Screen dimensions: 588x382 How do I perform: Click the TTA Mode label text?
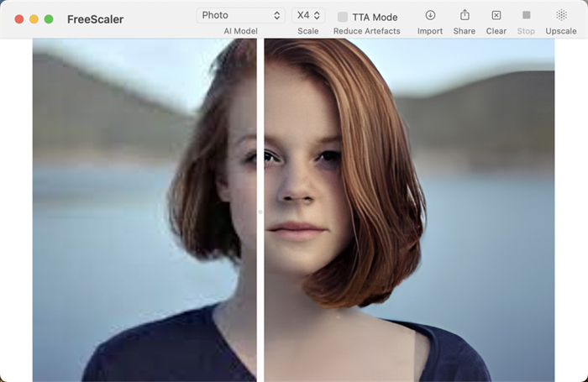coord(375,17)
